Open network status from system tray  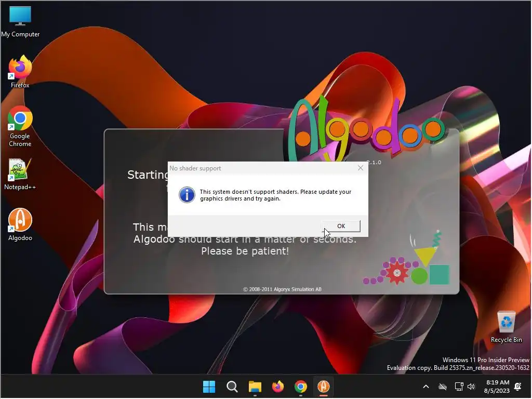pos(459,387)
